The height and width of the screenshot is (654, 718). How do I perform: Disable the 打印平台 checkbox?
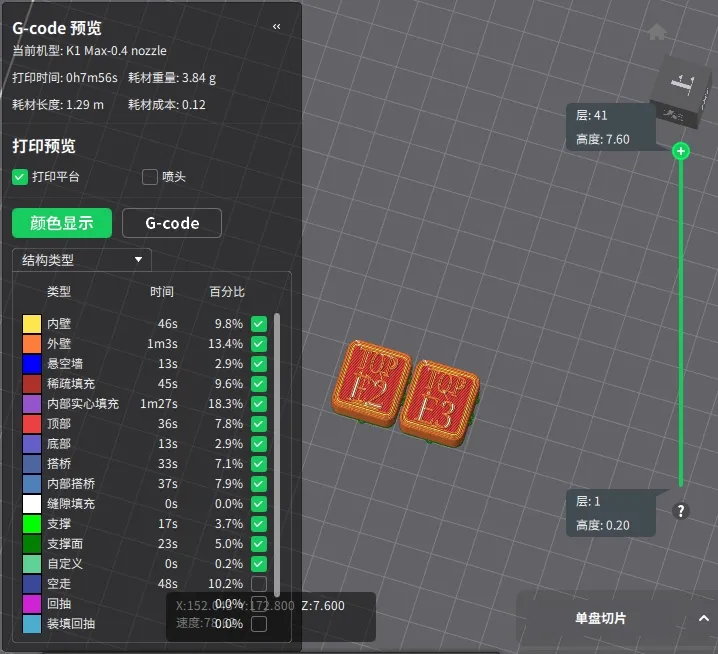[x=20, y=177]
